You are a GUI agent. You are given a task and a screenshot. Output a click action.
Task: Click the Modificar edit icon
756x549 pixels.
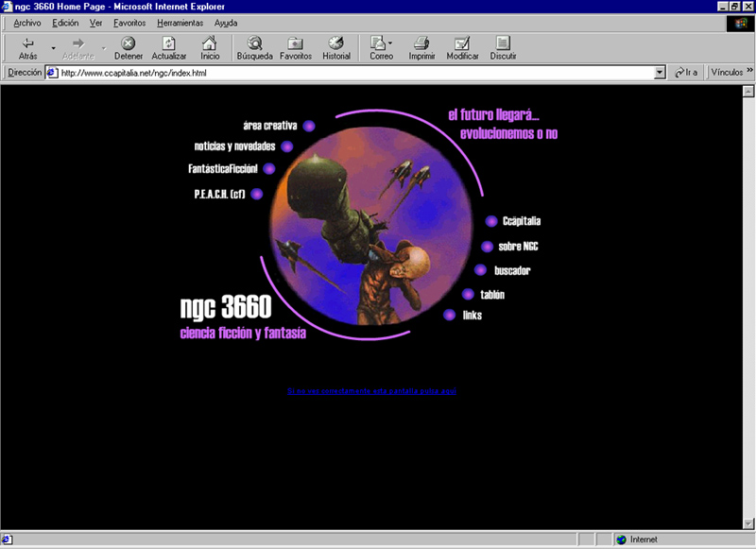pyautogui.click(x=462, y=43)
